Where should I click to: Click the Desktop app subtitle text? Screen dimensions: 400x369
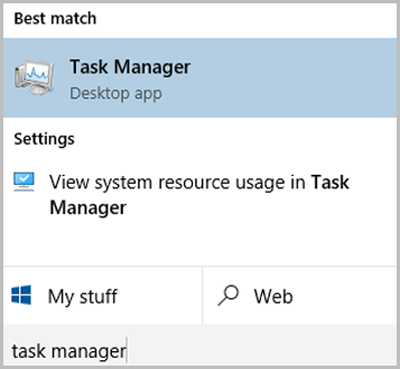tap(116, 94)
